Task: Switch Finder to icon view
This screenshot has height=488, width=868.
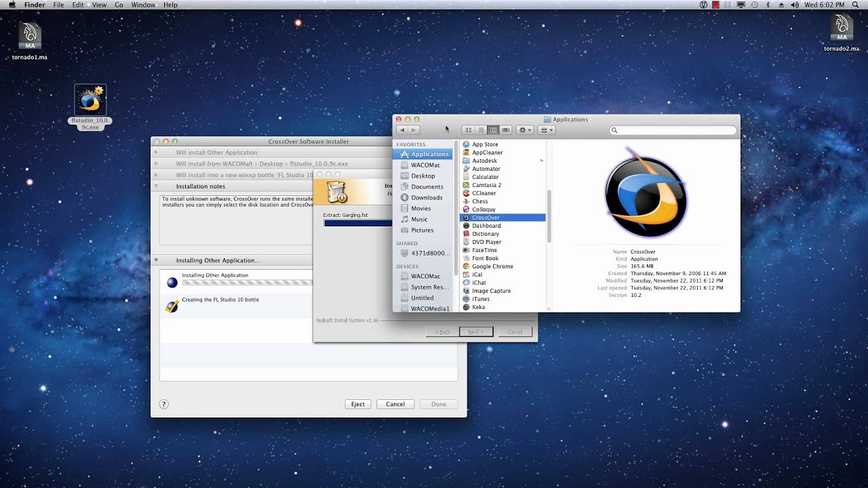Action: [x=468, y=130]
